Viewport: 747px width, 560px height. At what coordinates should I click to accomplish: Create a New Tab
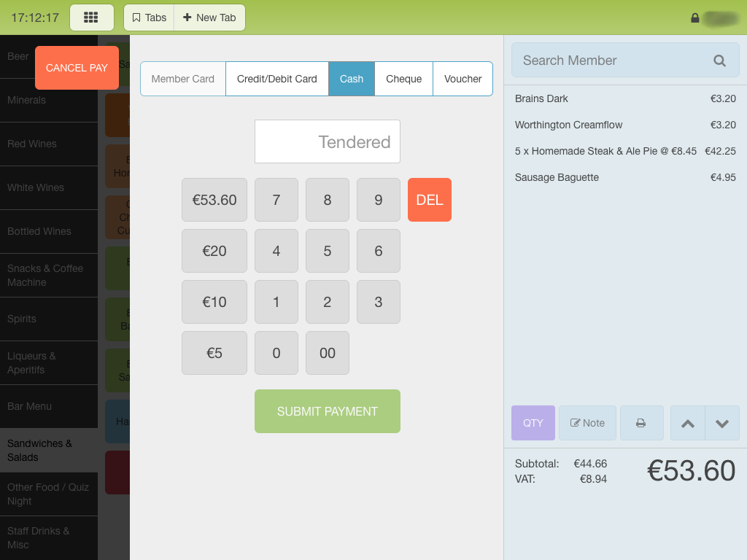[209, 17]
